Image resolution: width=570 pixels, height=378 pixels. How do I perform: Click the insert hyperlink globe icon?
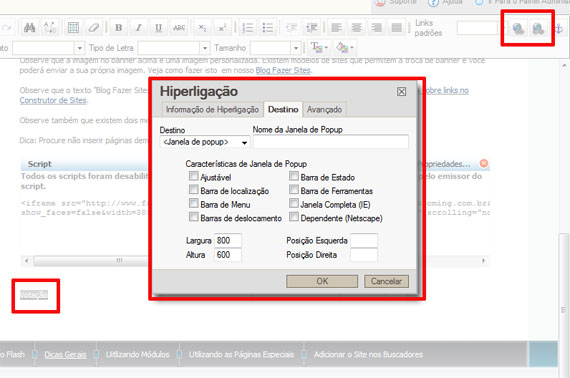(x=518, y=28)
